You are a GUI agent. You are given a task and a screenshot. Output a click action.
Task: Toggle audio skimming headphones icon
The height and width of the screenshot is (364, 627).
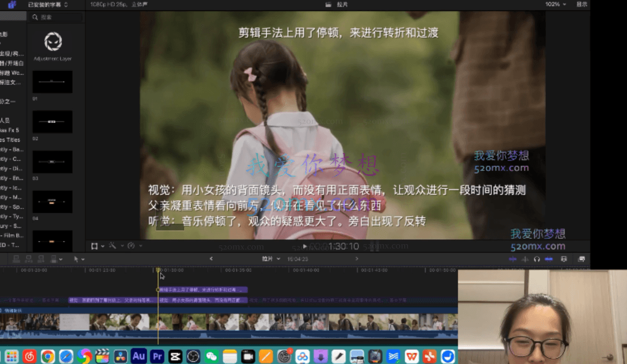537,259
